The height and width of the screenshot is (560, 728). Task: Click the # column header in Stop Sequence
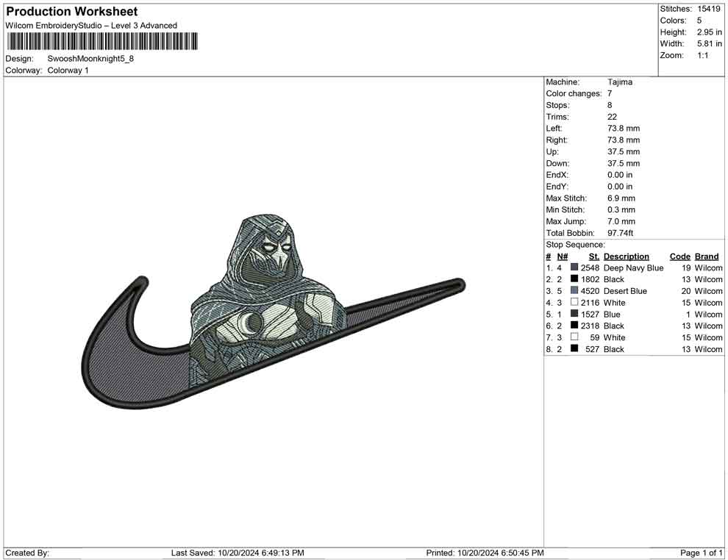click(549, 256)
